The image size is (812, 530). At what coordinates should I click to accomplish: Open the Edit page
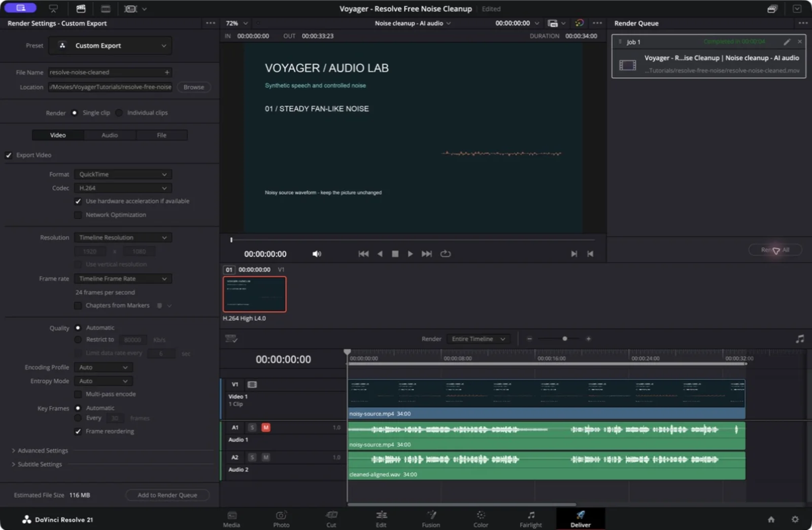[381, 519]
